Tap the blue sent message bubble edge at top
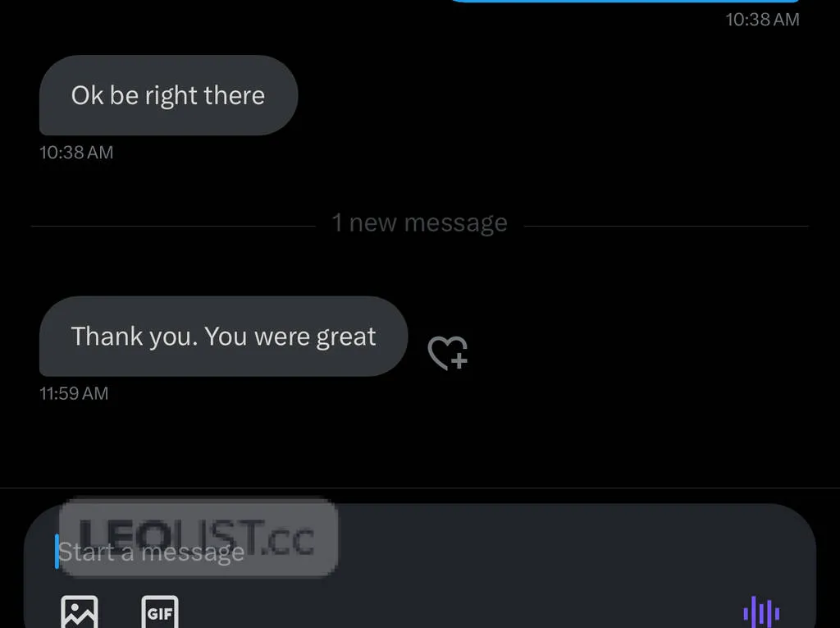 [x=624, y=1]
